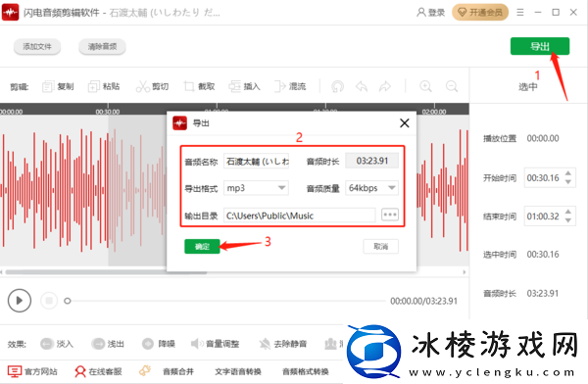This screenshot has width=588, height=384.
Task: Click the 02:00.00 timeline marker
Action: coord(434,112)
